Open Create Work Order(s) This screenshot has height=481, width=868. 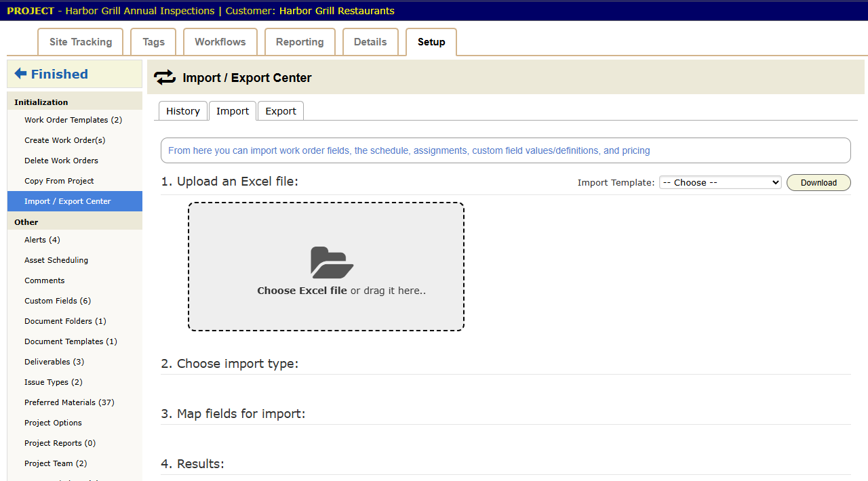[75, 140]
